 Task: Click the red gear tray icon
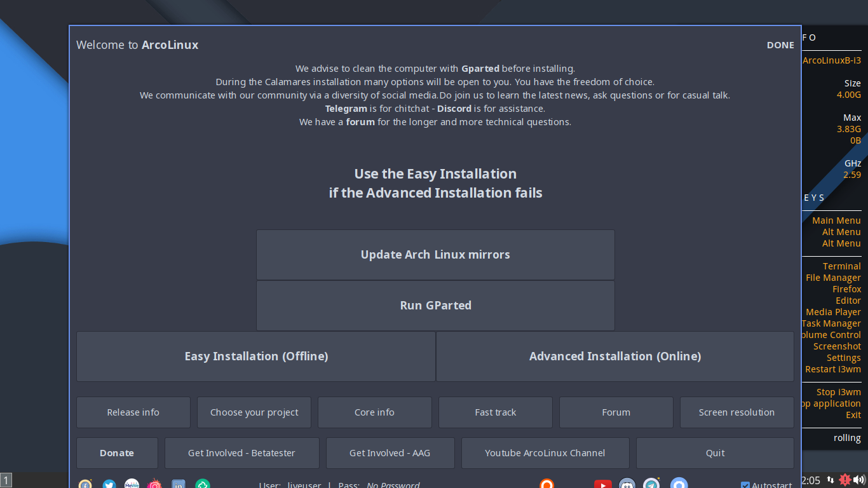point(844,480)
